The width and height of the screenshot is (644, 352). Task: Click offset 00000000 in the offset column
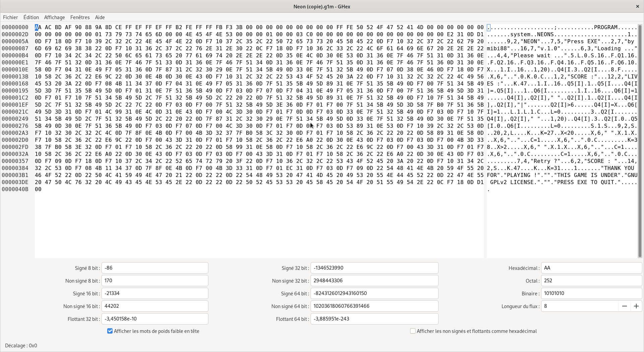click(x=15, y=27)
